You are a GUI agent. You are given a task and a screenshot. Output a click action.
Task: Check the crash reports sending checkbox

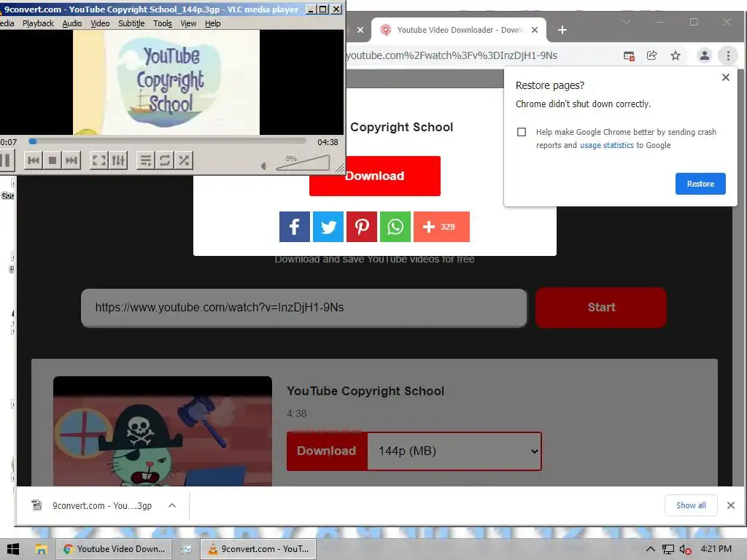click(x=522, y=132)
